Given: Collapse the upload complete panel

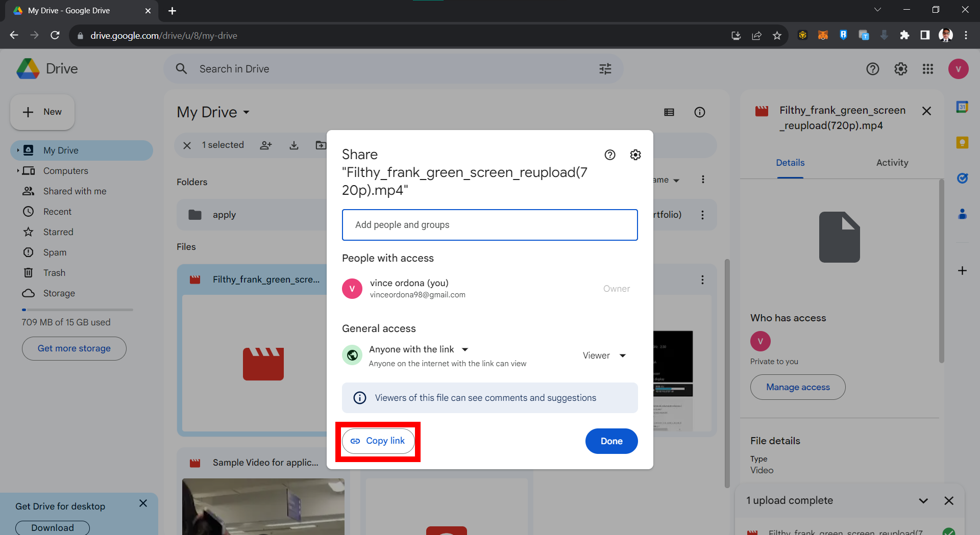Looking at the screenshot, I should coord(923,500).
